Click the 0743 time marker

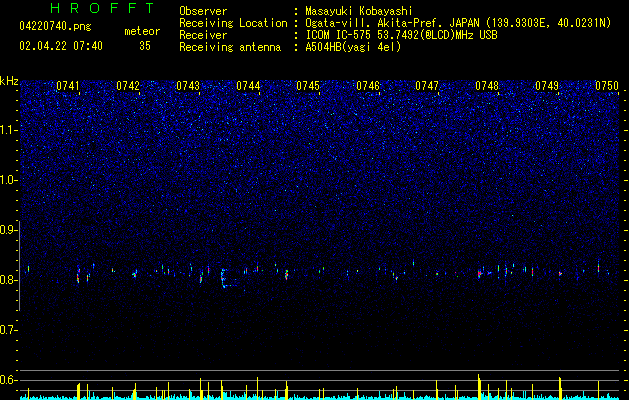188,86
